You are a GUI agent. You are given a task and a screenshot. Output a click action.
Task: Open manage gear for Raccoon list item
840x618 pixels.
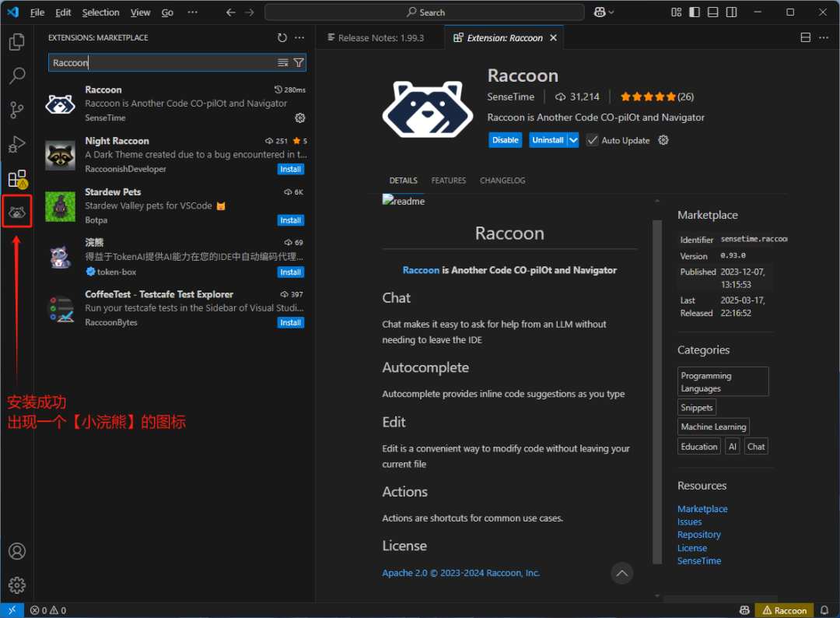(299, 118)
